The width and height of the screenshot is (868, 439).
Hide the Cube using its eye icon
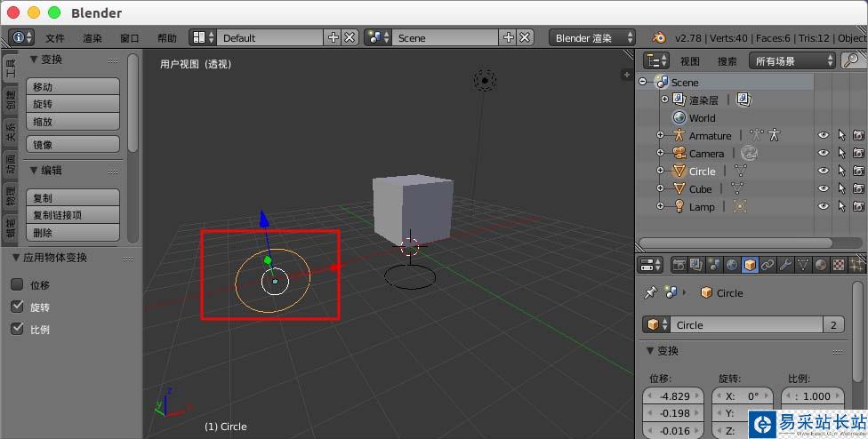(x=824, y=188)
